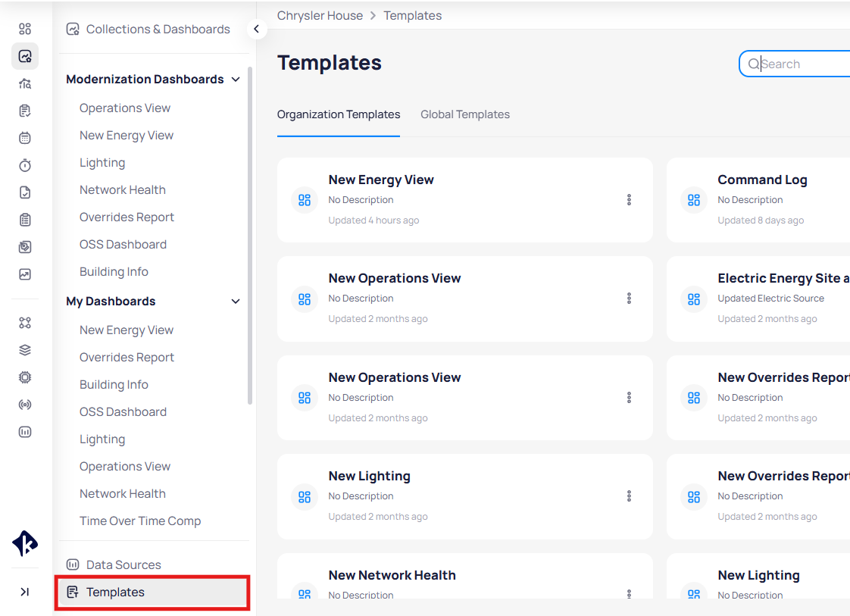Go to Chrysler House in the breadcrumb
This screenshot has height=616, width=850.
click(320, 15)
